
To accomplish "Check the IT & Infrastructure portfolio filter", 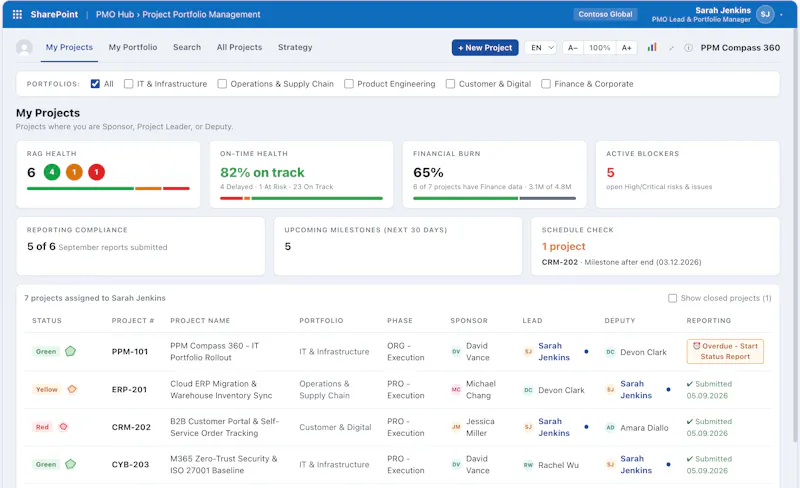I will point(129,84).
